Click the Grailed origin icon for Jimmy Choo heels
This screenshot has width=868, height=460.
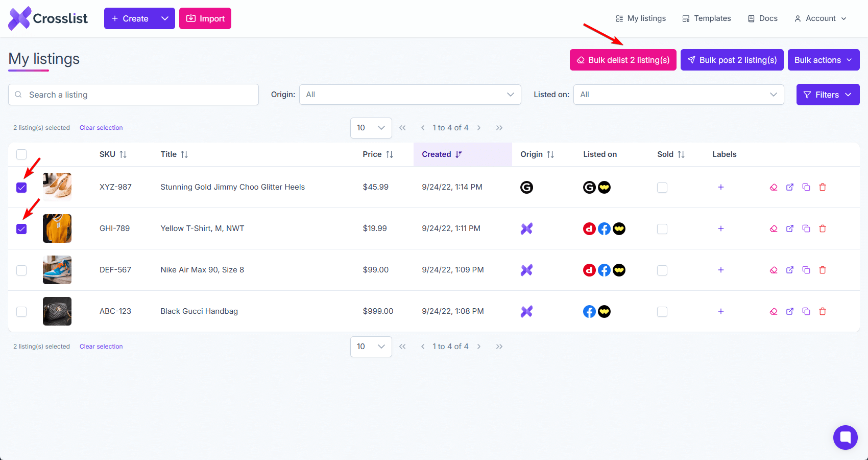[x=526, y=187]
